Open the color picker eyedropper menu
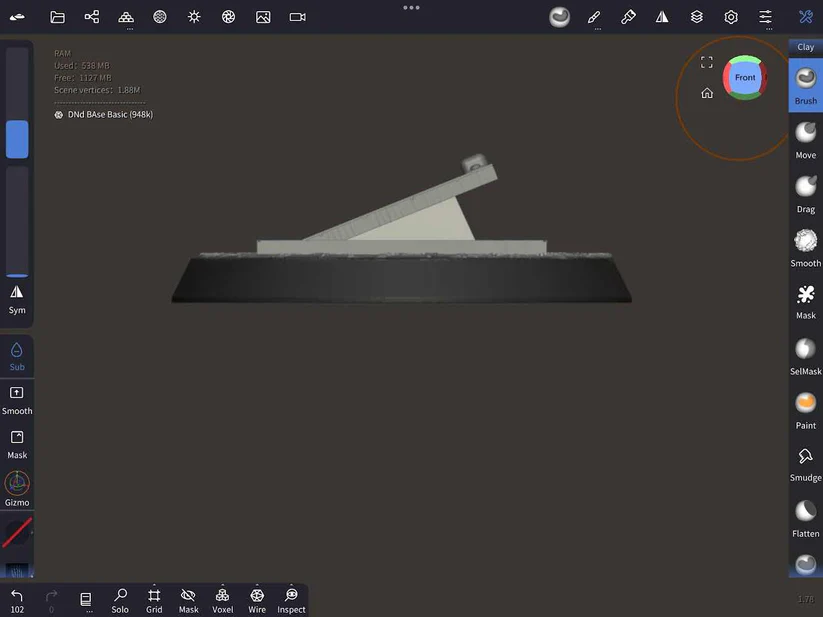The width and height of the screenshot is (823, 617). coord(628,17)
